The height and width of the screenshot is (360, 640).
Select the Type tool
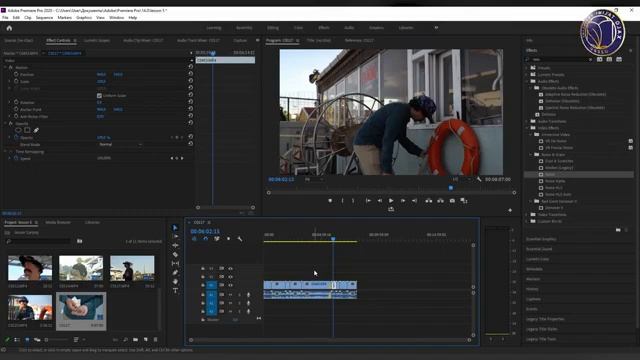pyautogui.click(x=175, y=291)
